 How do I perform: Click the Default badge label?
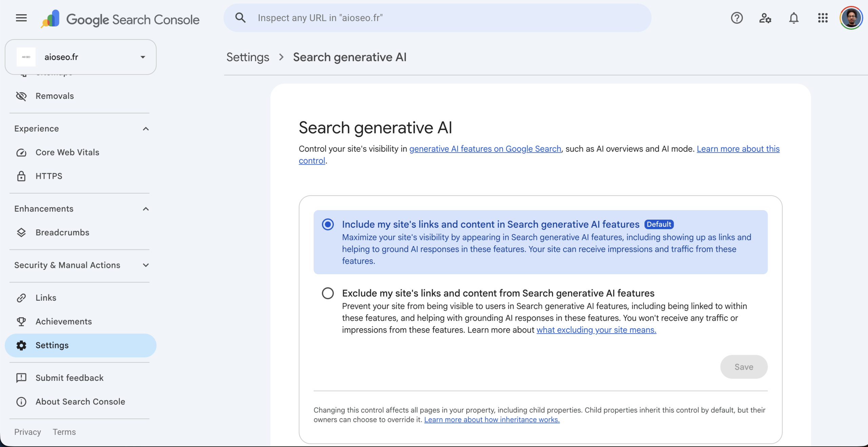pyautogui.click(x=659, y=224)
